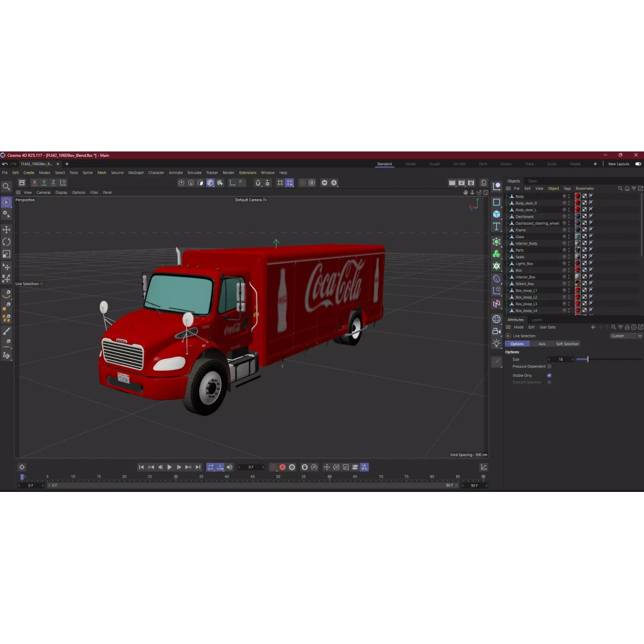The height and width of the screenshot is (644, 644).
Task: Toggle visibility dots for Frame object
Action: [569, 230]
